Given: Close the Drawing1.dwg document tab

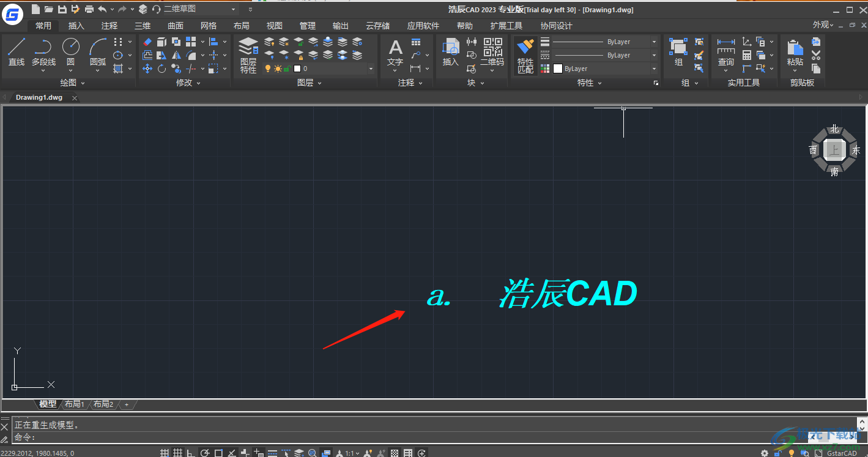Looking at the screenshot, I should click(75, 98).
